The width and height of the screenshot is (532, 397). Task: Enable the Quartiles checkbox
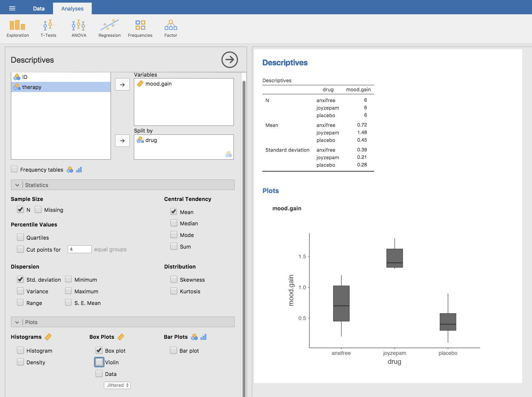pos(20,237)
